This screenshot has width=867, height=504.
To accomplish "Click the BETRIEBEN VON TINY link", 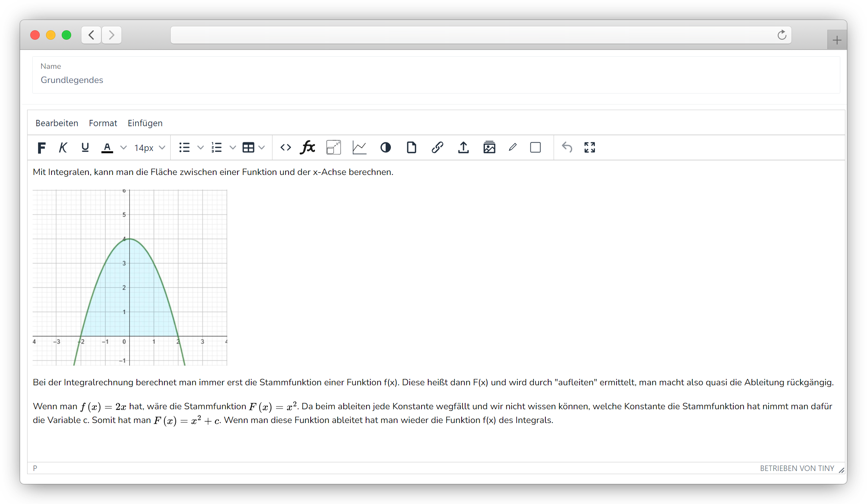I will [797, 468].
